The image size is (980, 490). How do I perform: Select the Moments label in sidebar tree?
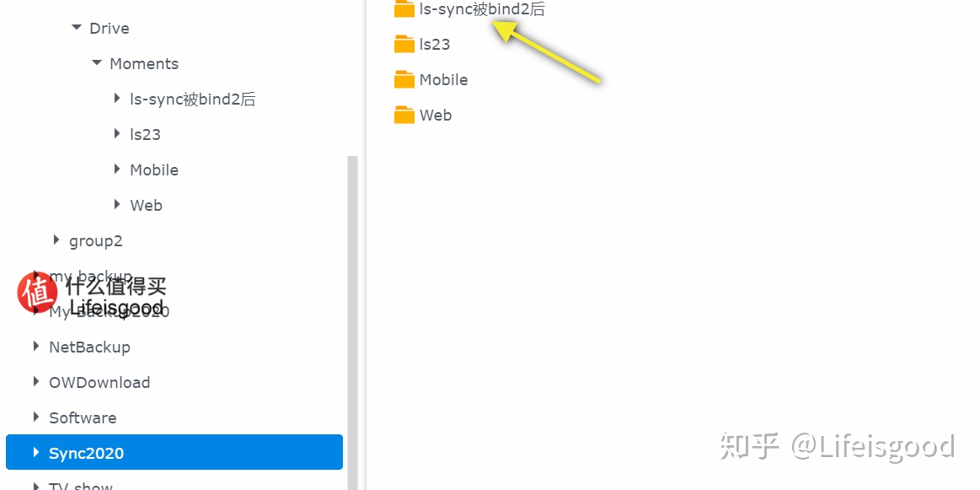click(x=144, y=64)
